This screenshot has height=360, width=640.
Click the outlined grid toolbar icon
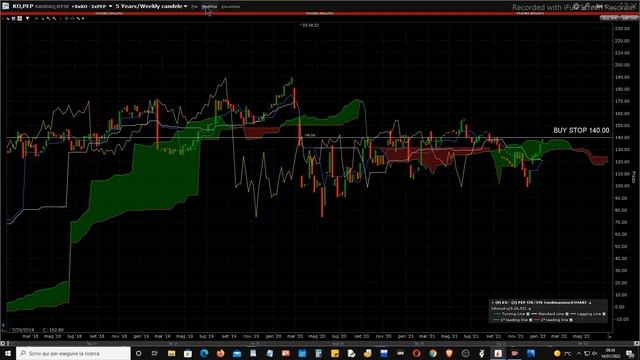13,18
